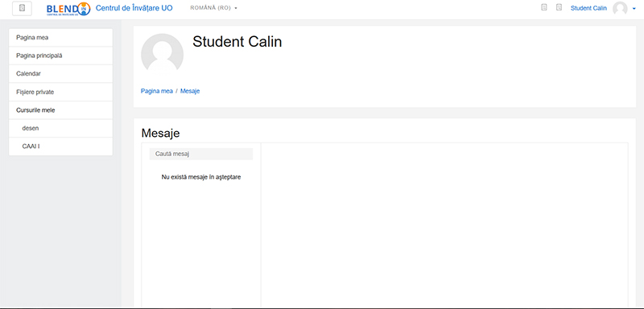Click the small user avatar in the top bar
Image resolution: width=644 pixels, height=309 pixels.
[620, 8]
